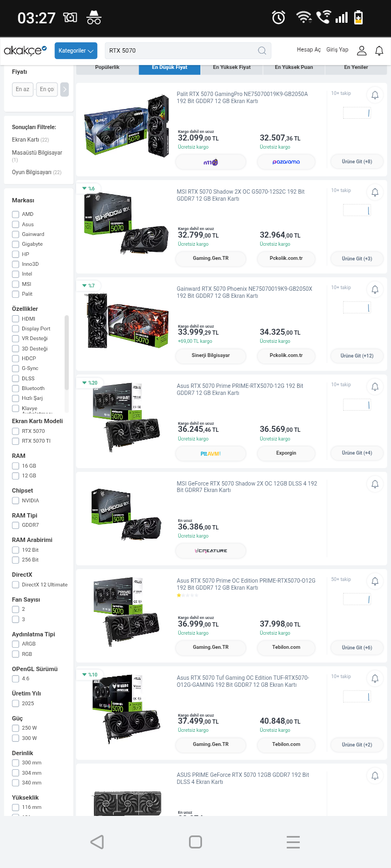The width and height of the screenshot is (391, 868).
Task: Set price alert bell for Asus Tuf Gaming OC
Action: tap(375, 678)
